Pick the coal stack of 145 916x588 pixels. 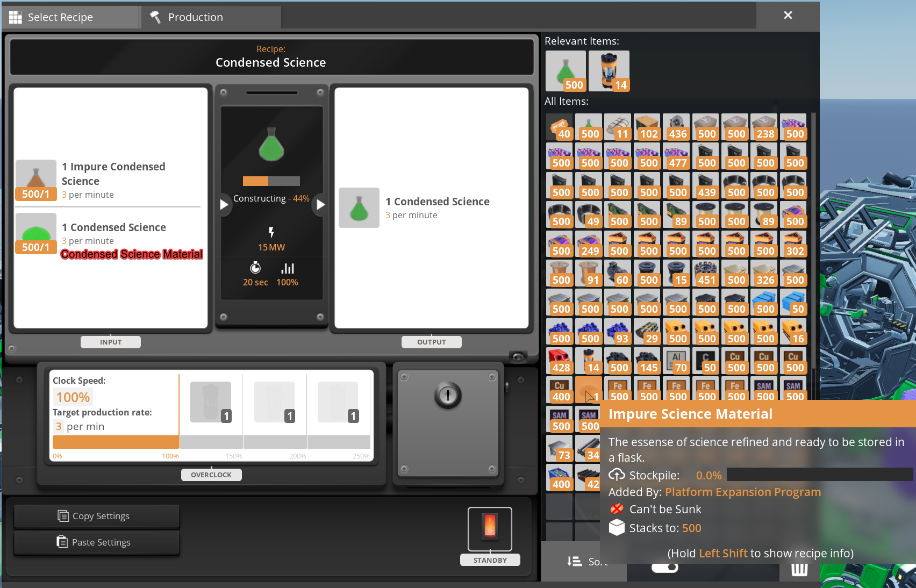pos(647,361)
